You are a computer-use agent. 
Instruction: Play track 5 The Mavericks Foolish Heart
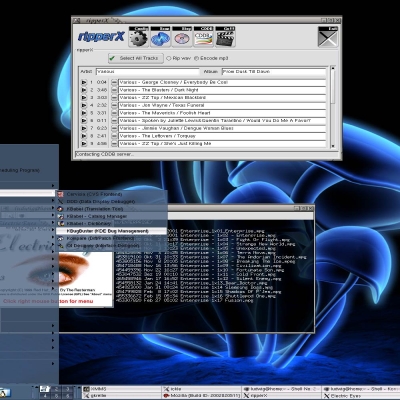click(x=84, y=113)
